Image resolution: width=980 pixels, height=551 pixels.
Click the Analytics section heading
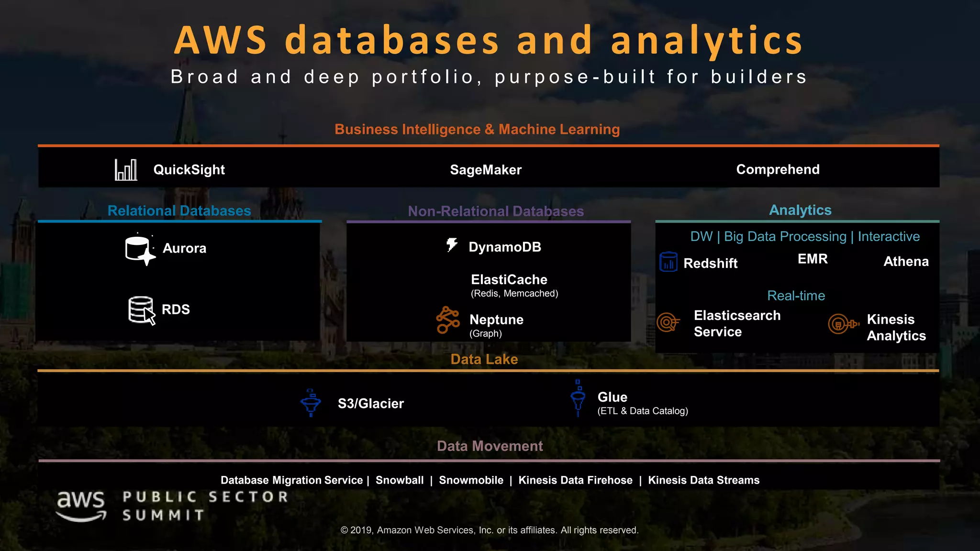point(800,210)
